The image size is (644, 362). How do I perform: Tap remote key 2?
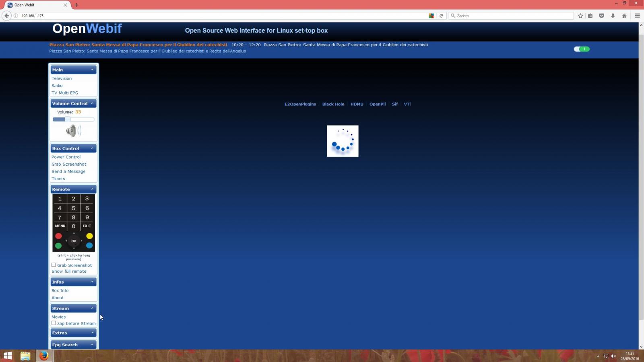pos(74,199)
